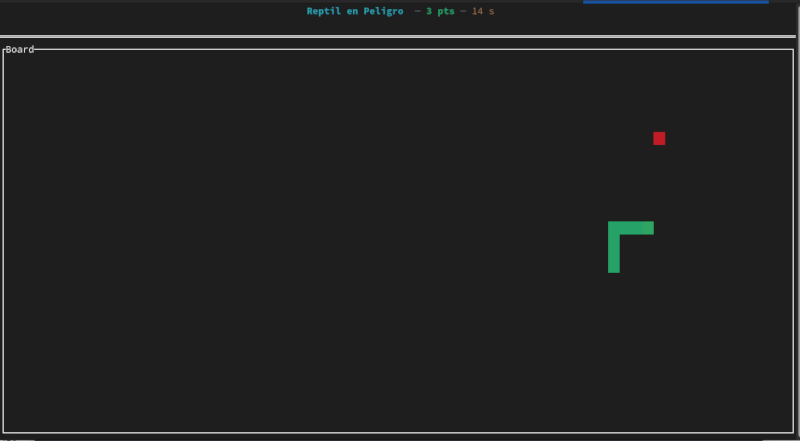This screenshot has width=800, height=441.
Task: Click the Board's top border right of the label
Action: click(400, 49)
